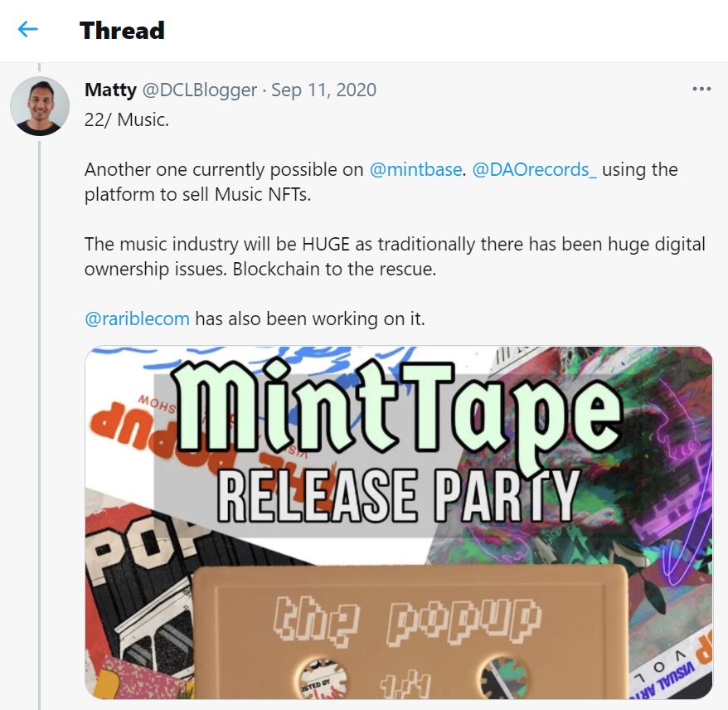Click the tan cassette tape in image
Viewport: 728px width, 710px height.
(409, 631)
